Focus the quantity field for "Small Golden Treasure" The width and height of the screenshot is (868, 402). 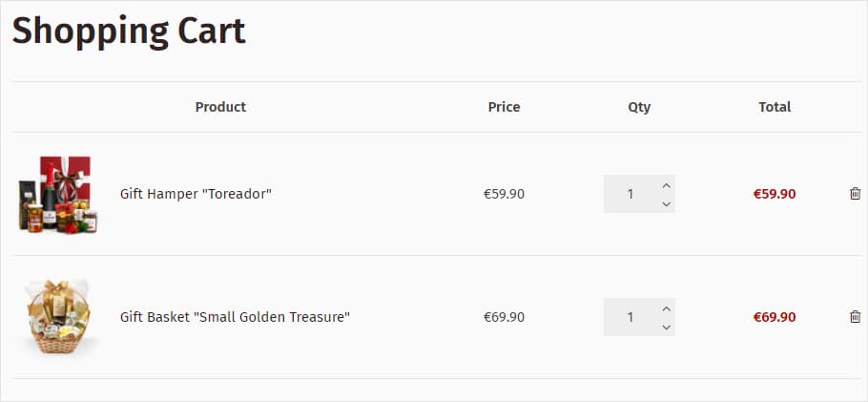[x=630, y=317]
